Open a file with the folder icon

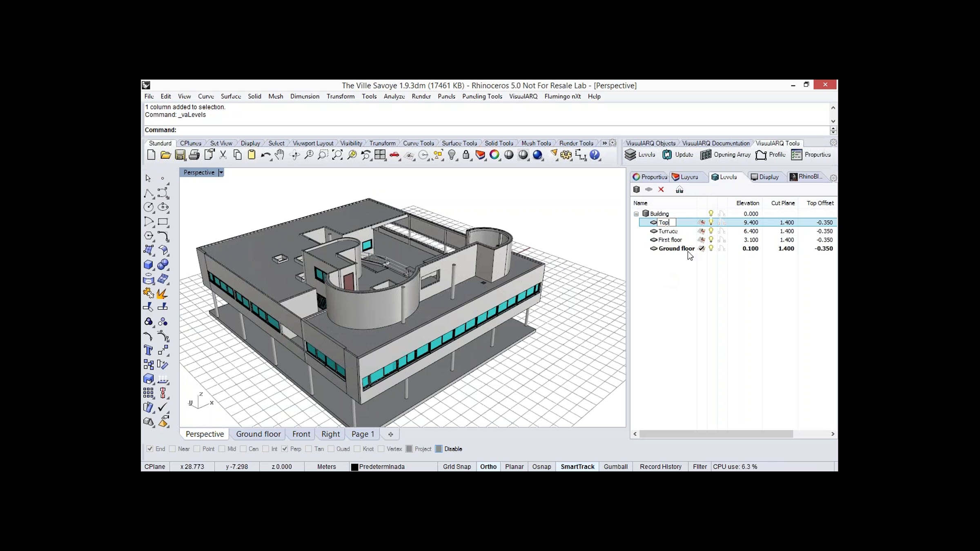[x=165, y=155]
